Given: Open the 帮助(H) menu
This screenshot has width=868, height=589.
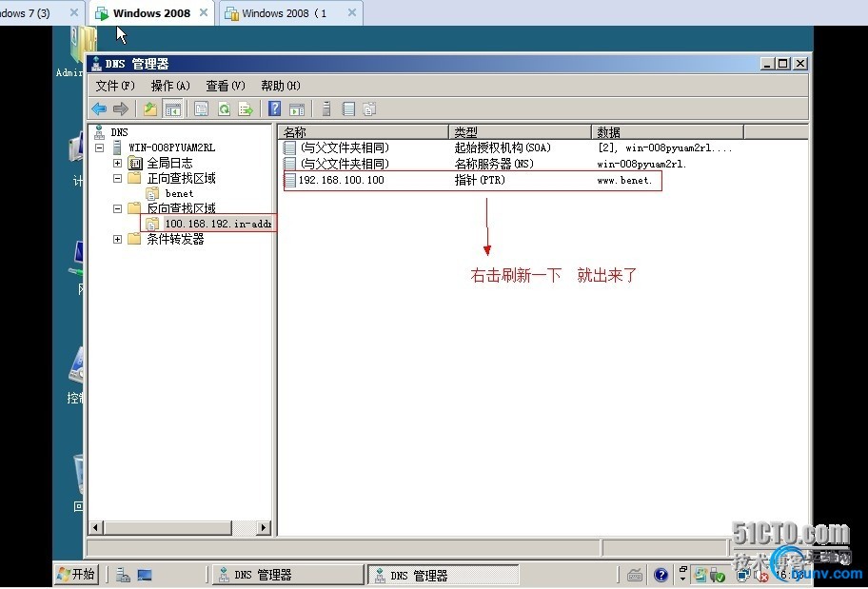Looking at the screenshot, I should point(281,86).
